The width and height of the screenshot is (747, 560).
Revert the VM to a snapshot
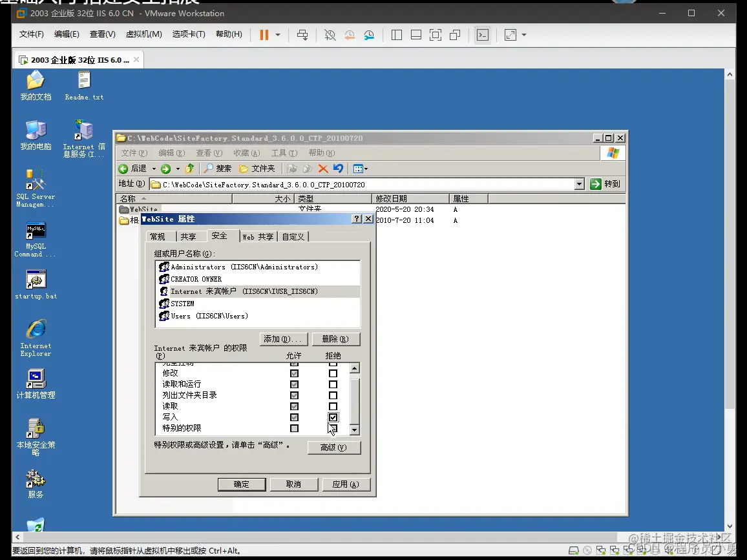pos(349,35)
